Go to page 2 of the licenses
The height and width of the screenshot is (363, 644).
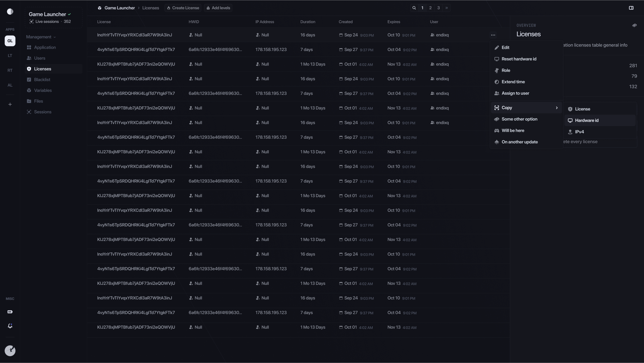[430, 8]
